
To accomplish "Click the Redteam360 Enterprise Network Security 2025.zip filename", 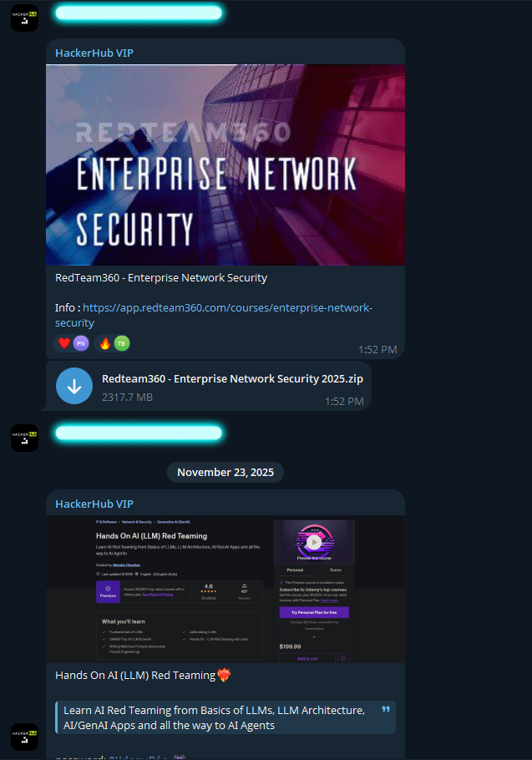I will 232,378.
